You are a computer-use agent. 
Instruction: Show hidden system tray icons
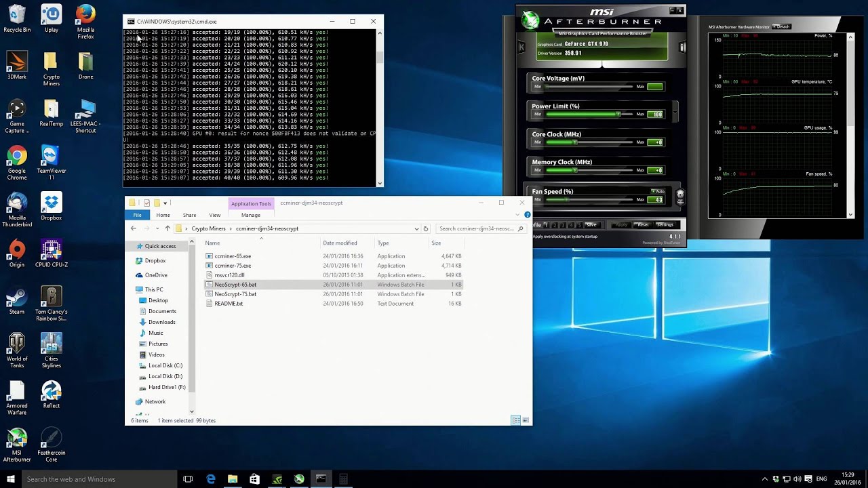[765, 479]
